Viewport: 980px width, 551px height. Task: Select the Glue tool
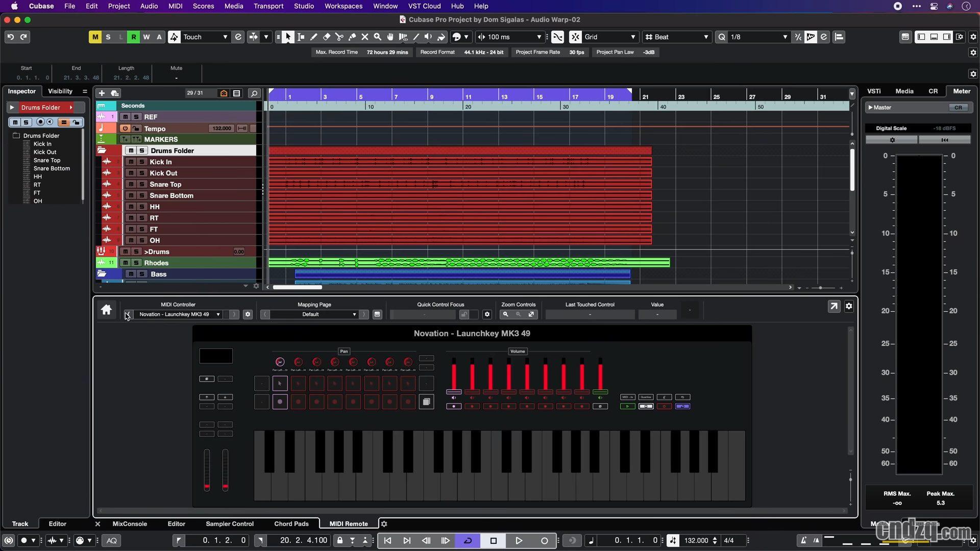(x=352, y=37)
